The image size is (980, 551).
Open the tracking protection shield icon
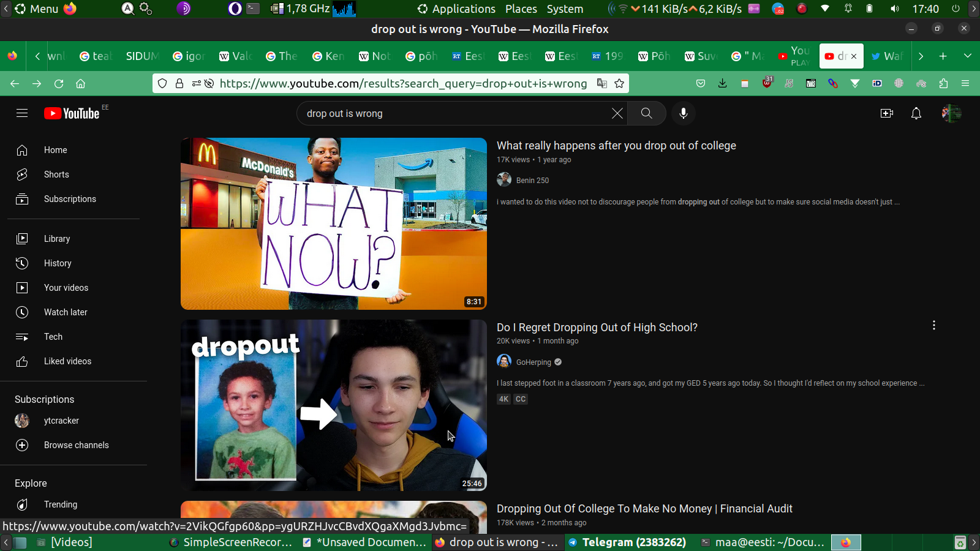click(162, 83)
